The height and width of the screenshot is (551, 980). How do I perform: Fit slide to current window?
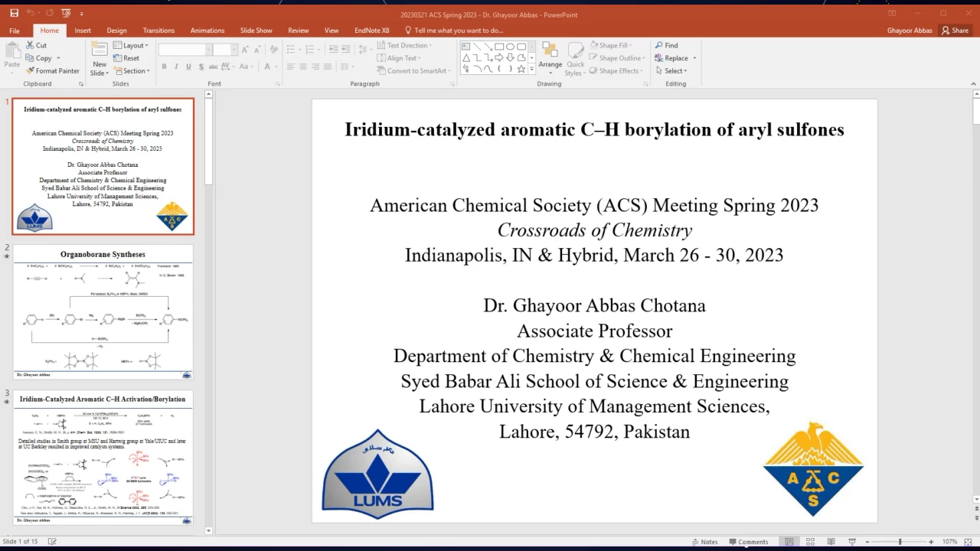[x=968, y=542]
